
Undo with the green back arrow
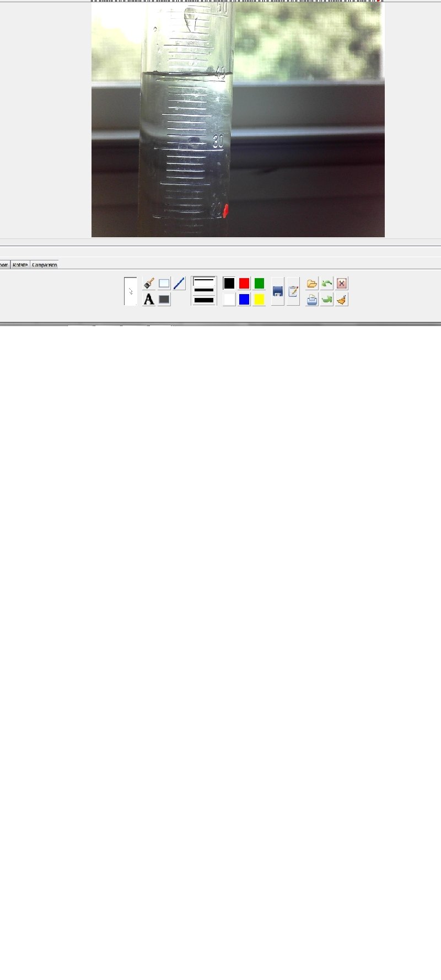[327, 284]
